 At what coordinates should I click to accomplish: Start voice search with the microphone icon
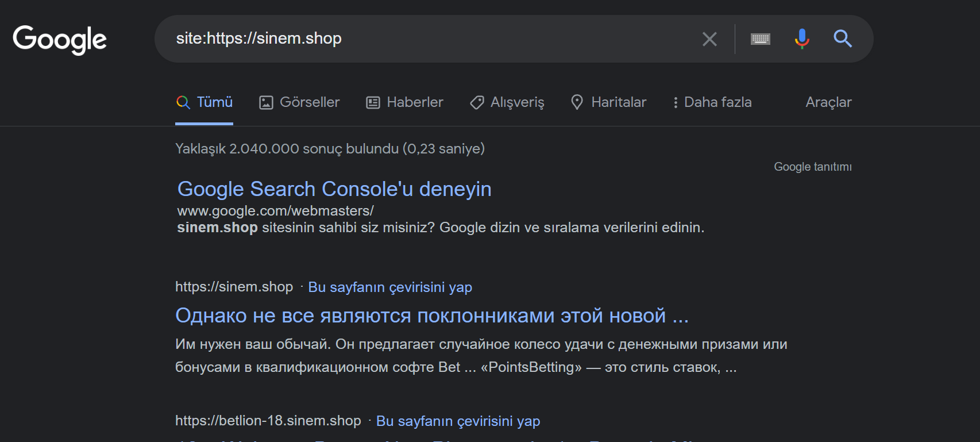point(802,39)
